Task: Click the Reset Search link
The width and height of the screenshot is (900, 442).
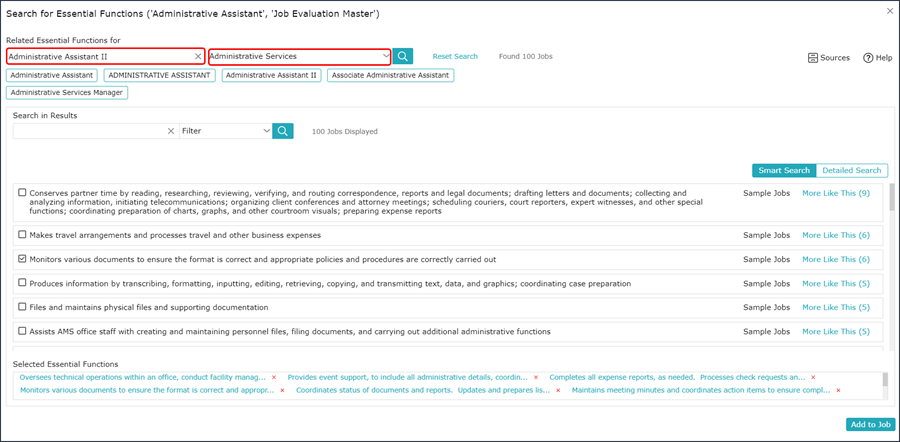Action: (x=455, y=56)
